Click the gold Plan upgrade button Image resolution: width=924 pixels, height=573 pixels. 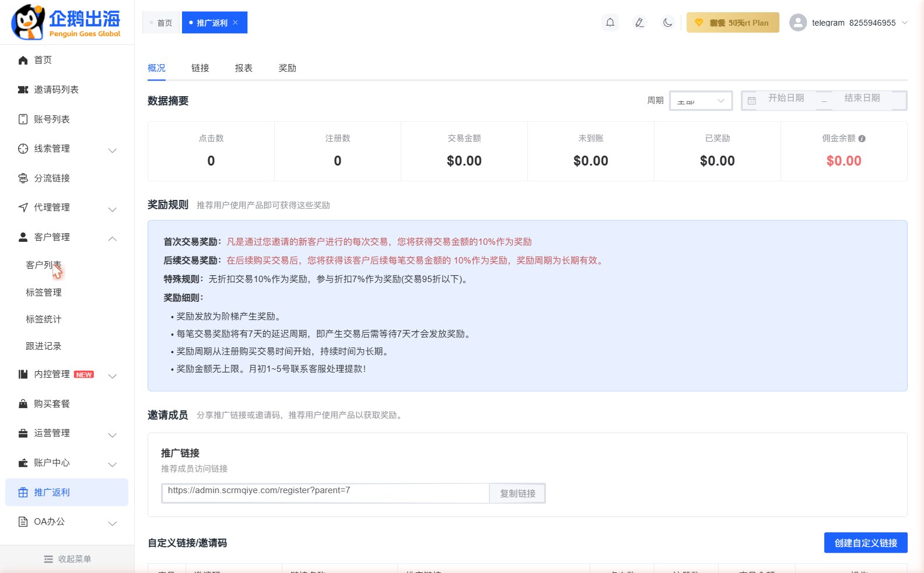point(733,23)
